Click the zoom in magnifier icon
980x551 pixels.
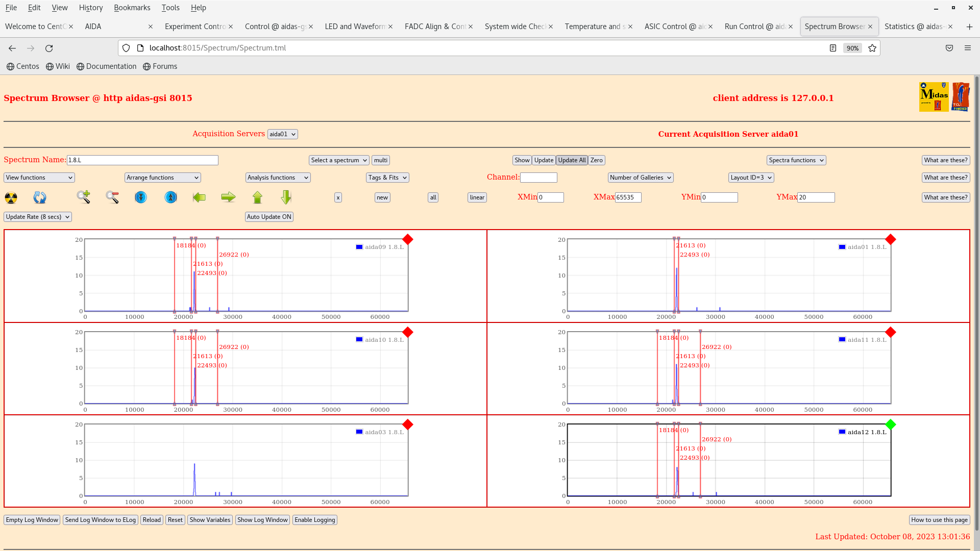pyautogui.click(x=83, y=197)
